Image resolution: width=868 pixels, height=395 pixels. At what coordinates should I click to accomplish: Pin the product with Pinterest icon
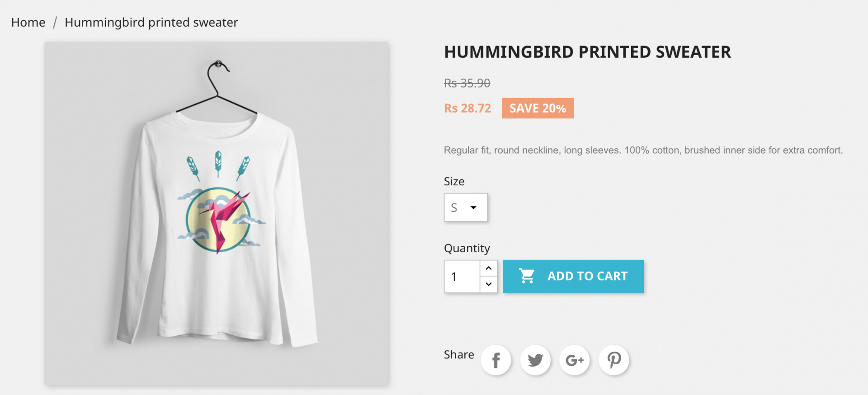[614, 360]
